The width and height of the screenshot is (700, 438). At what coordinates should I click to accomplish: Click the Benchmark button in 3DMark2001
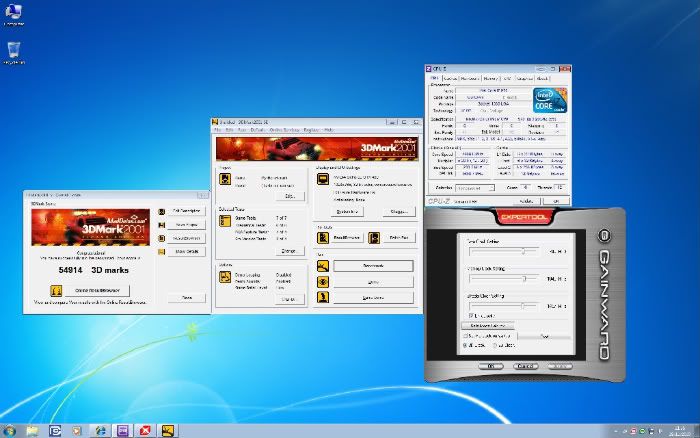(373, 266)
